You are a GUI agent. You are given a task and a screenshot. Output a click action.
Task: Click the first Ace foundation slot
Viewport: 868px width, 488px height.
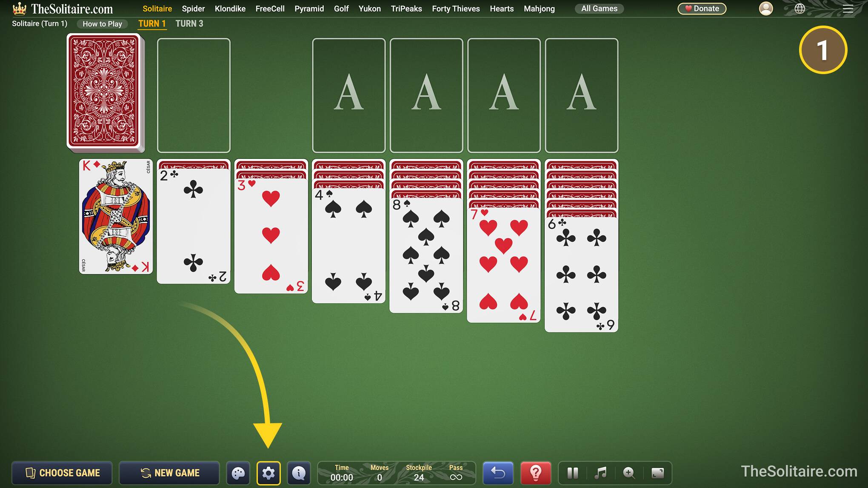click(x=349, y=95)
